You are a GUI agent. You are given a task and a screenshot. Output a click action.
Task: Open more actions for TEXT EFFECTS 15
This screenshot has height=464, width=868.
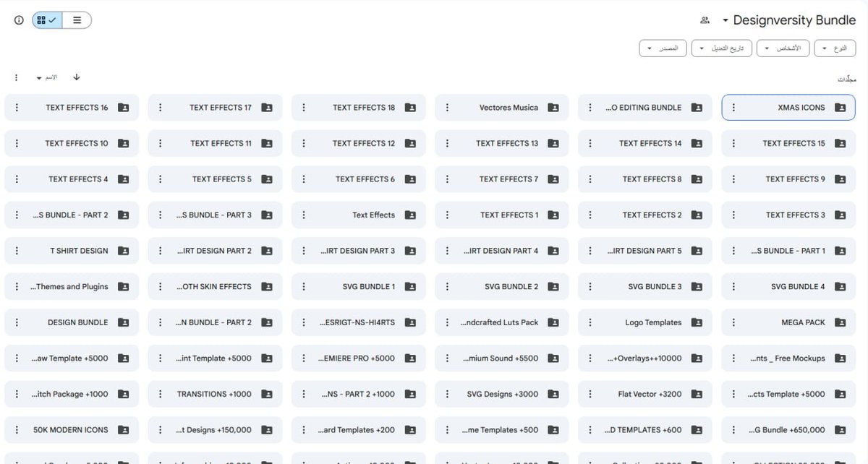(733, 143)
